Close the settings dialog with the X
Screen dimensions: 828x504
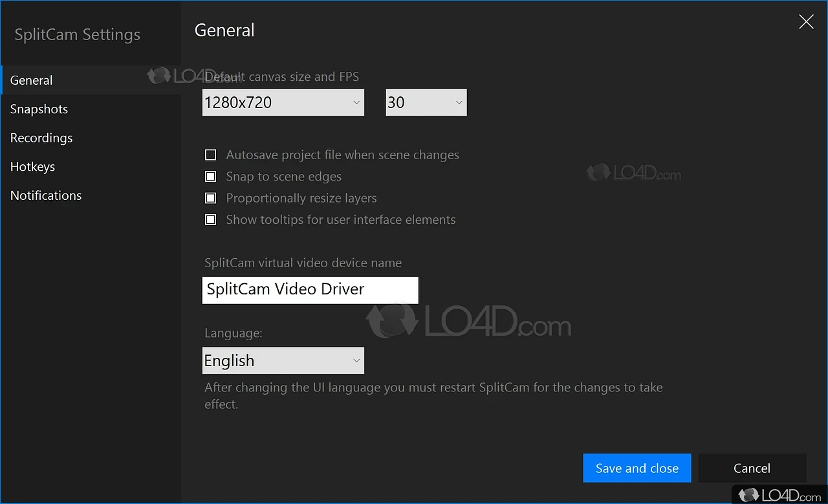(x=806, y=22)
